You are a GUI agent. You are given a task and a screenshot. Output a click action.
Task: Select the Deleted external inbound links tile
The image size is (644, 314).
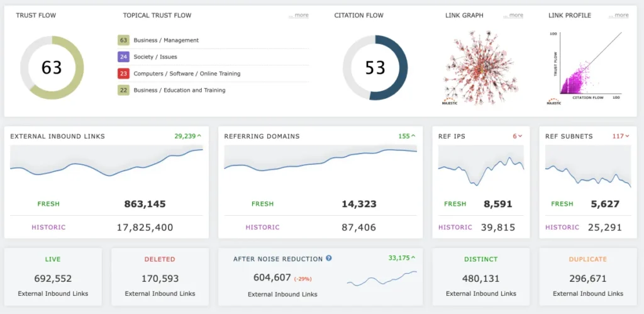(x=160, y=276)
